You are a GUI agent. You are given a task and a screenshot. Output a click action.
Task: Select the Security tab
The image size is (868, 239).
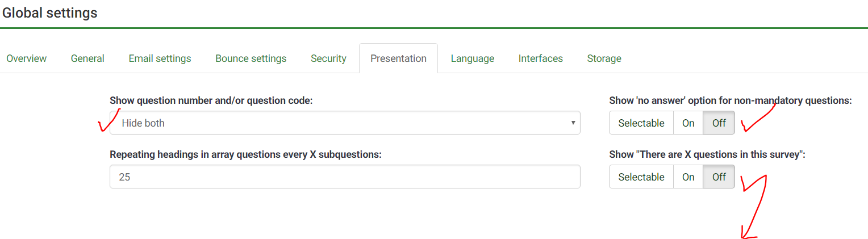tap(328, 58)
